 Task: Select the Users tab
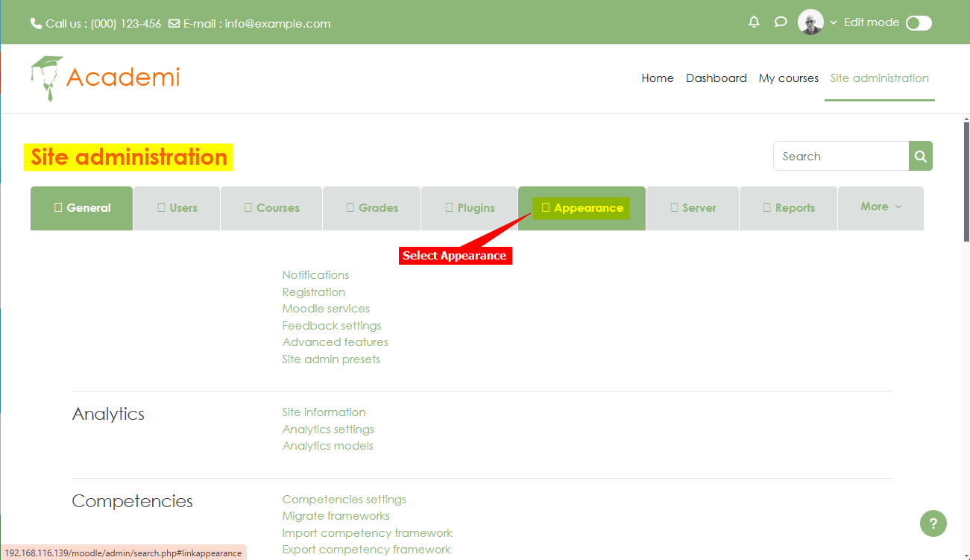177,208
